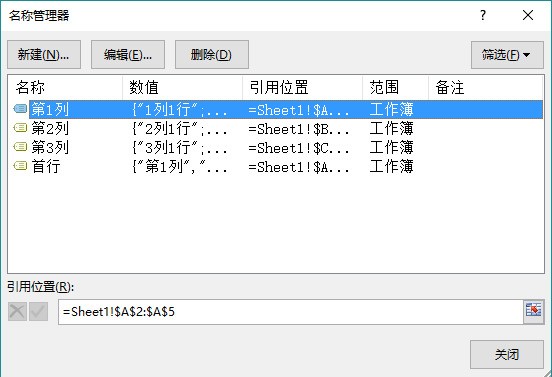Close the dialog with 关闭 button
The width and height of the screenshot is (552, 377).
[x=507, y=354]
